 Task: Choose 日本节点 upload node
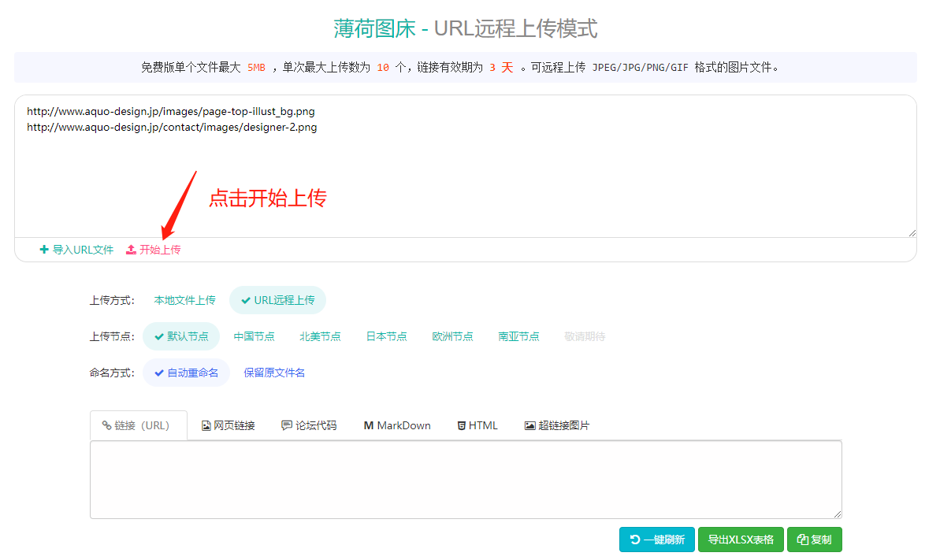387,336
